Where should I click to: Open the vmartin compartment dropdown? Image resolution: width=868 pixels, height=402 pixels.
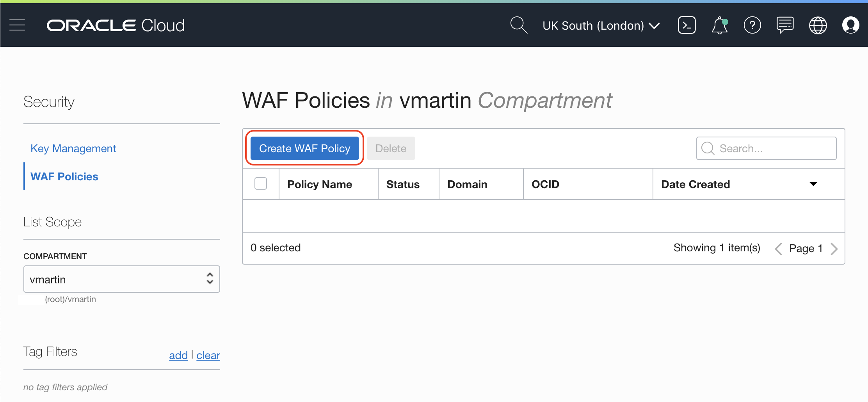coord(122,279)
